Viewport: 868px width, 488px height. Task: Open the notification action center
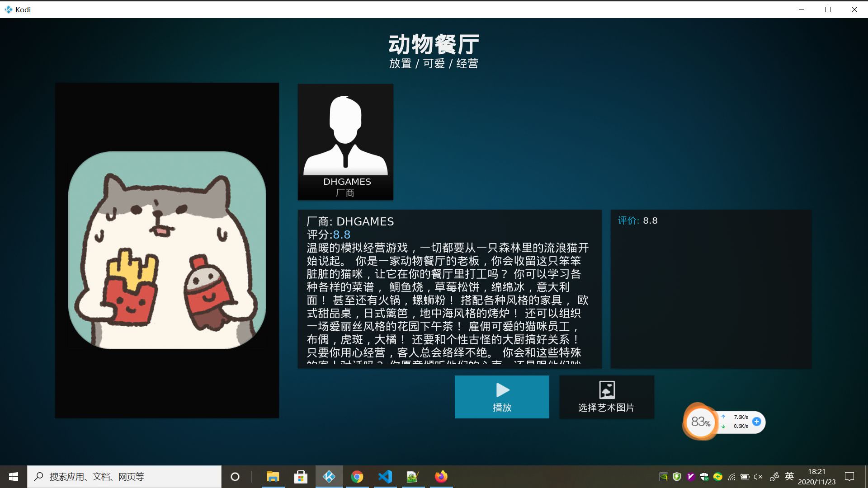849,477
